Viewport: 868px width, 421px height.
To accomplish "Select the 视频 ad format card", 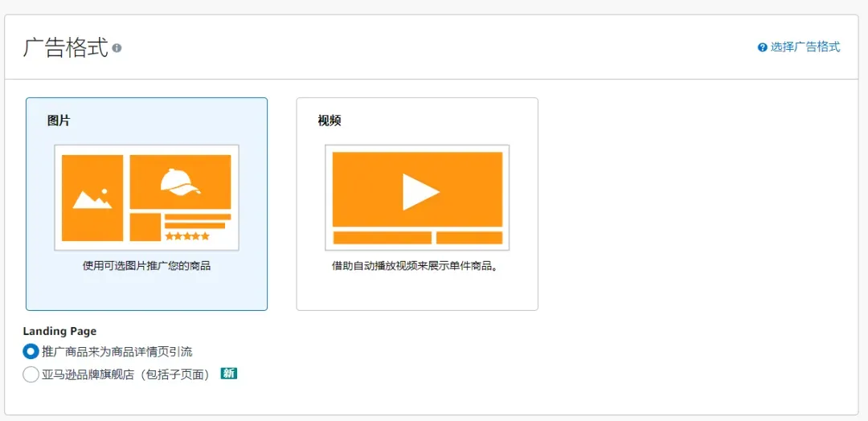I will point(417,204).
